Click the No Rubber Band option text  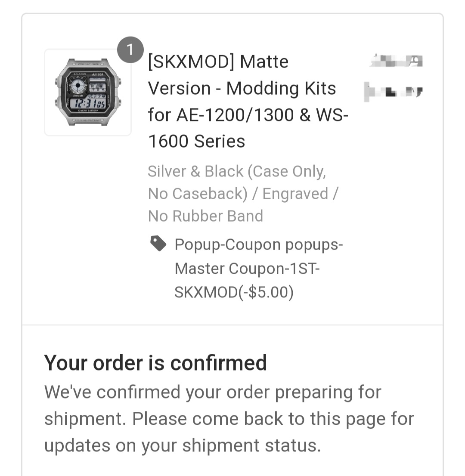(205, 216)
